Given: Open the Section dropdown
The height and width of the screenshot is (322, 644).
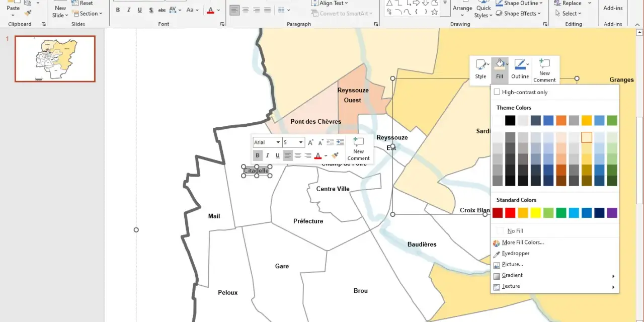Looking at the screenshot, I should (87, 14).
